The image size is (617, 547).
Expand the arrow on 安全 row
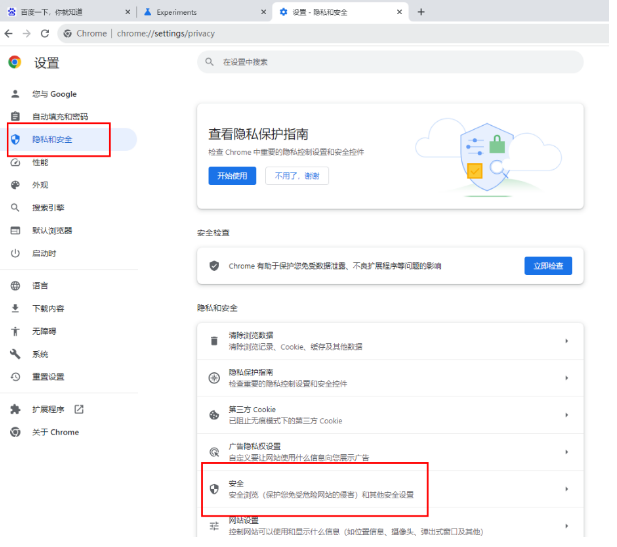click(x=567, y=489)
